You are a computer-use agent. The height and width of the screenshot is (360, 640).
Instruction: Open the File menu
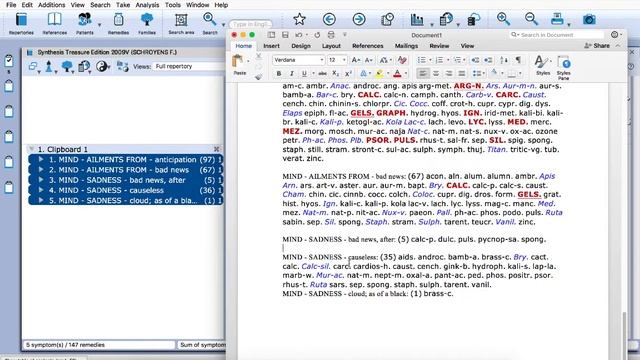pyautogui.click(x=11, y=5)
